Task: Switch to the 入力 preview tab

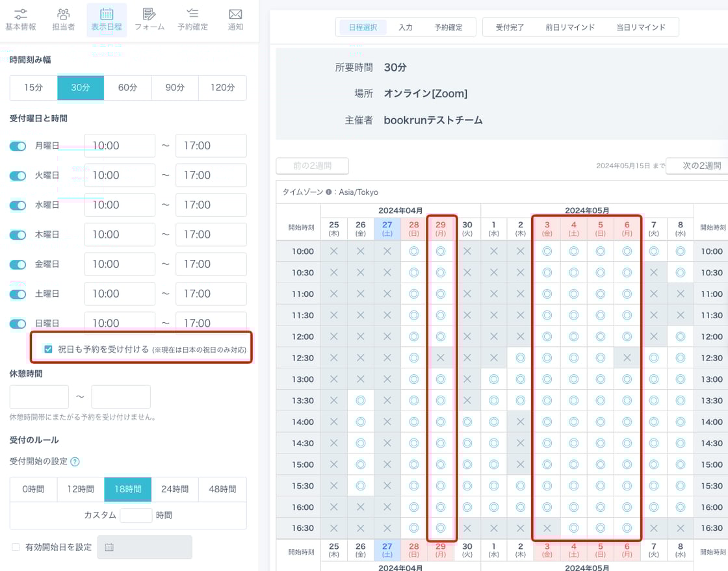Action: (x=406, y=27)
